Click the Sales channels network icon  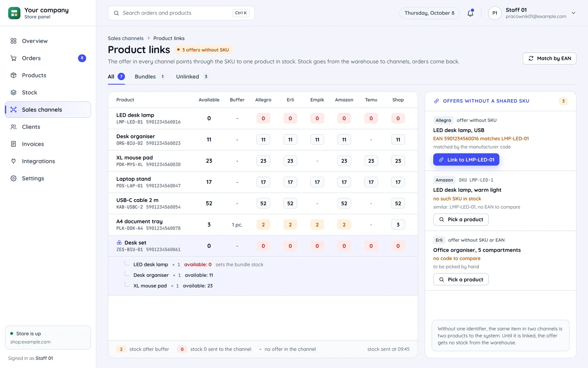[x=14, y=110]
